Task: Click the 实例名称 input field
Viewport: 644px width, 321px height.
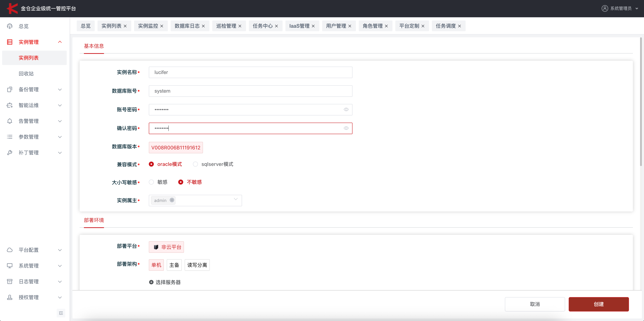Action: point(250,72)
